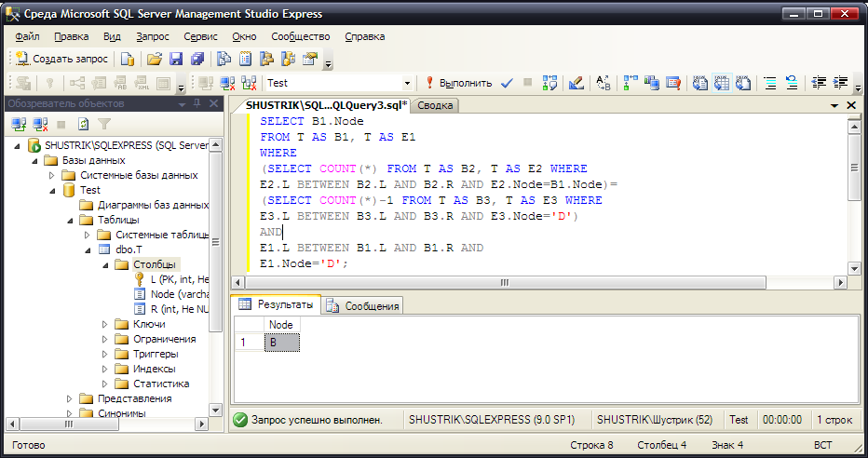Open the Запрос menu
Image resolution: width=868 pixels, height=458 pixels.
point(152,36)
